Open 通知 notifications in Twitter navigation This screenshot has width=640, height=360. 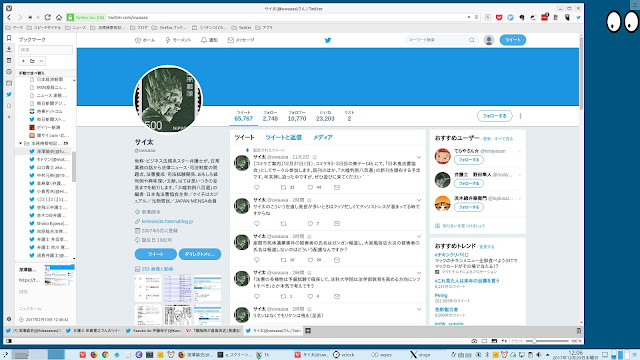pos(209,40)
